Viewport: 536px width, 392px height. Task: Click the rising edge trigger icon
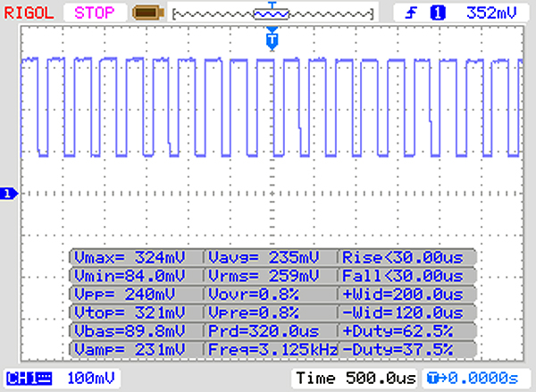(x=411, y=13)
